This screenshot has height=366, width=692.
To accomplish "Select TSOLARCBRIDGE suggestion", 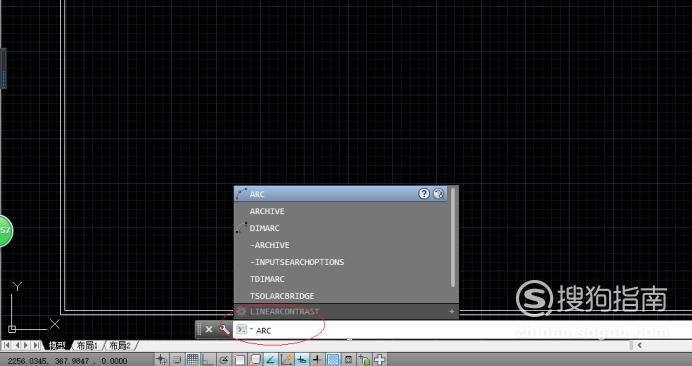I will tap(340, 296).
